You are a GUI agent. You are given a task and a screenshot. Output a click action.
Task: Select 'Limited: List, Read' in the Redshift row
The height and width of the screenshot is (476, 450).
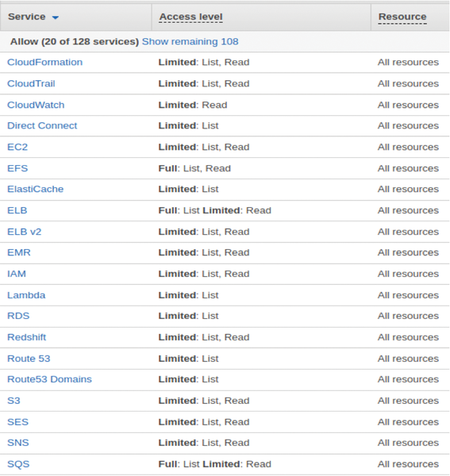tap(204, 337)
